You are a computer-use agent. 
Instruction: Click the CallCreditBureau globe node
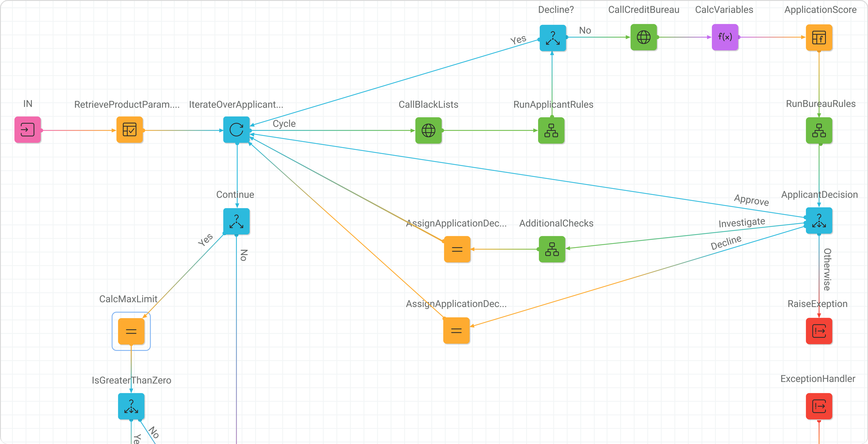point(644,37)
